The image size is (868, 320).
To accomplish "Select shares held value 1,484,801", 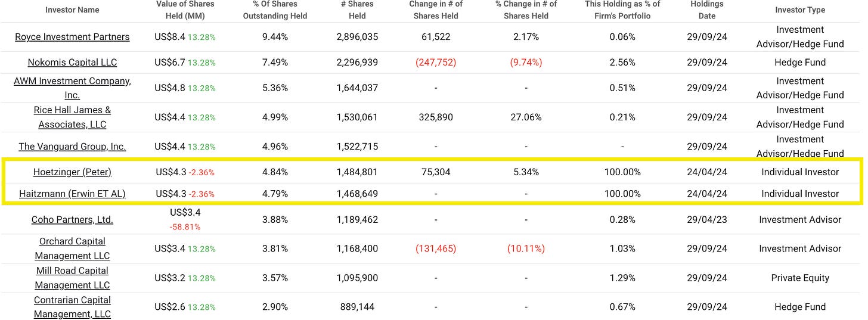I will [357, 172].
